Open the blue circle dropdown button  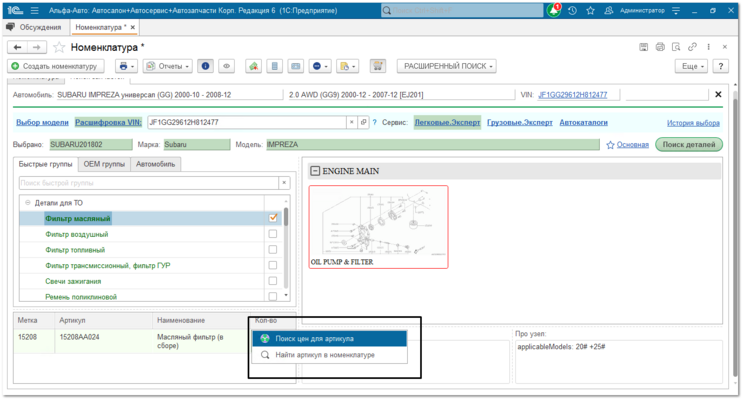pos(320,66)
